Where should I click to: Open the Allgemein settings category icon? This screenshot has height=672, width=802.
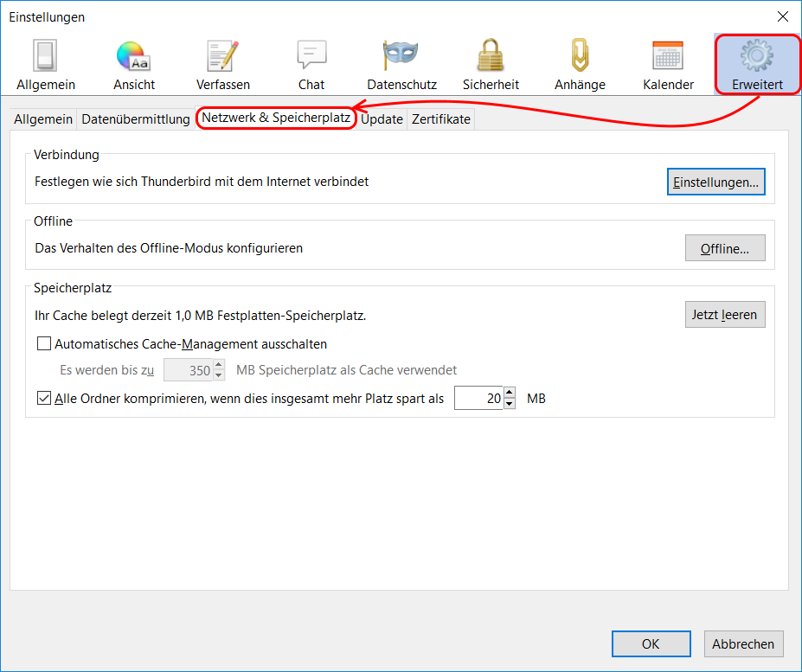(x=46, y=65)
